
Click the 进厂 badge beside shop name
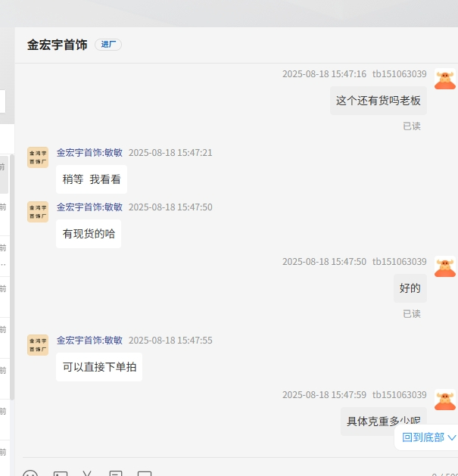click(108, 45)
